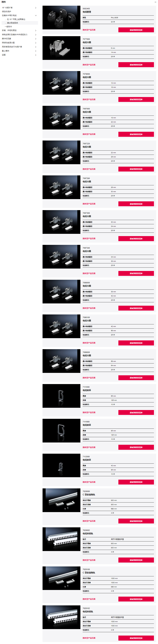Open 电缆管理 5502405 product image
The width and height of the screenshot is (158, 644).
click(x=62, y=18)
